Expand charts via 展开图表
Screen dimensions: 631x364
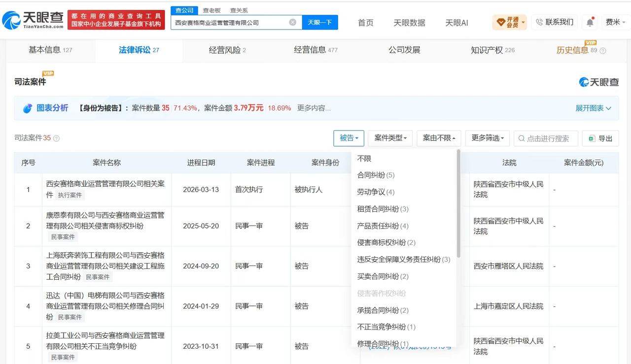[x=594, y=108]
